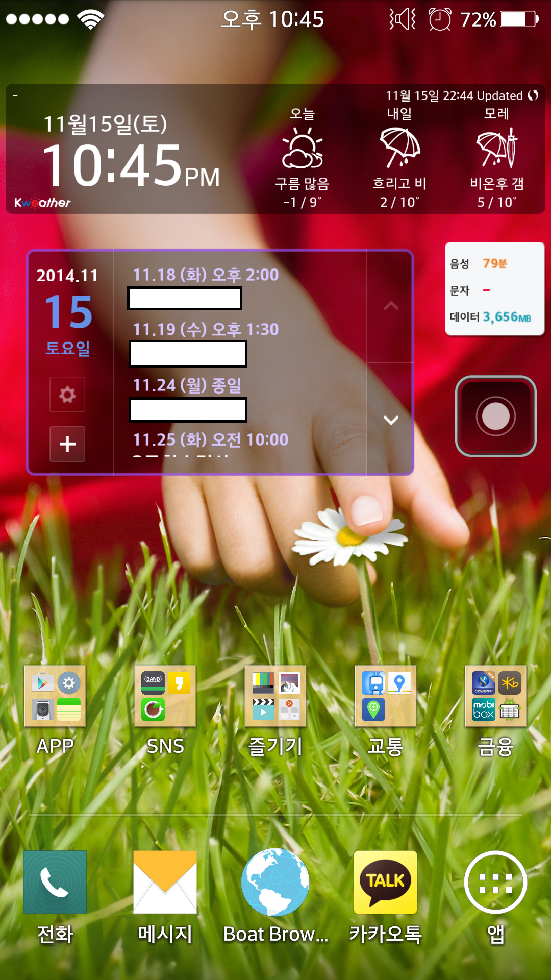This screenshot has width=551, height=980.
Task: Collapse the weather widget via minus sign
Action: click(15, 95)
